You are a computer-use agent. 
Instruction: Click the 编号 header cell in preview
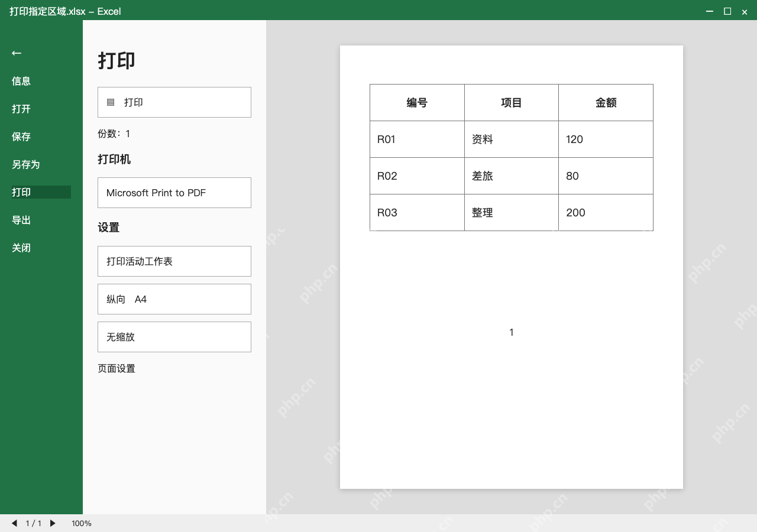pyautogui.click(x=417, y=103)
